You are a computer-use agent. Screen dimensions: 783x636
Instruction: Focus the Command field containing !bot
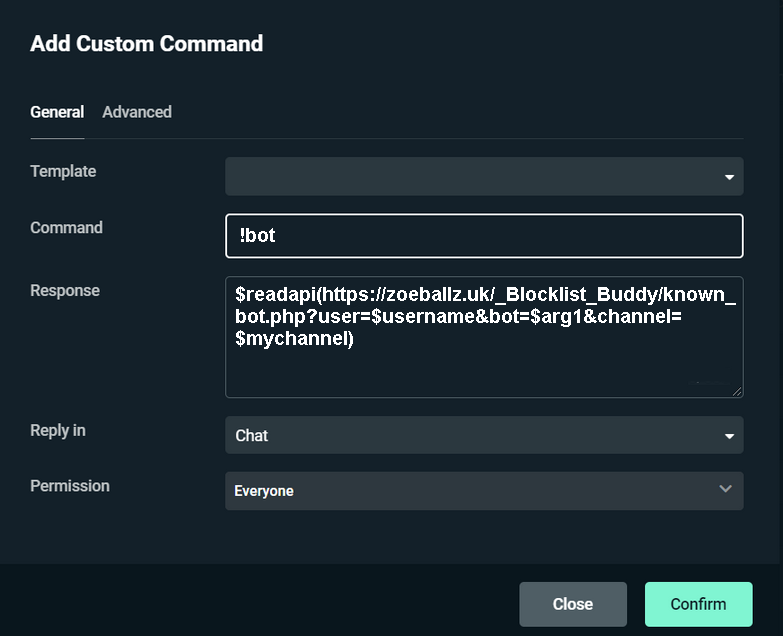coord(484,236)
